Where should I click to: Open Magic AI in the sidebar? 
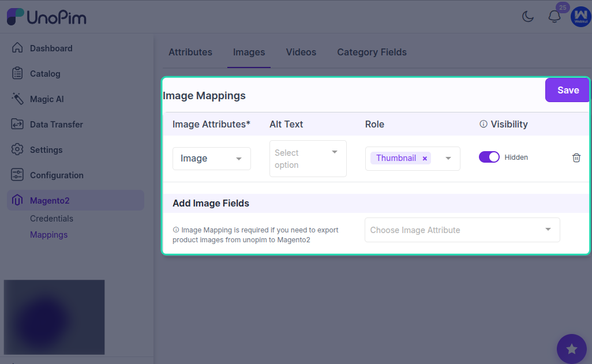click(x=47, y=99)
